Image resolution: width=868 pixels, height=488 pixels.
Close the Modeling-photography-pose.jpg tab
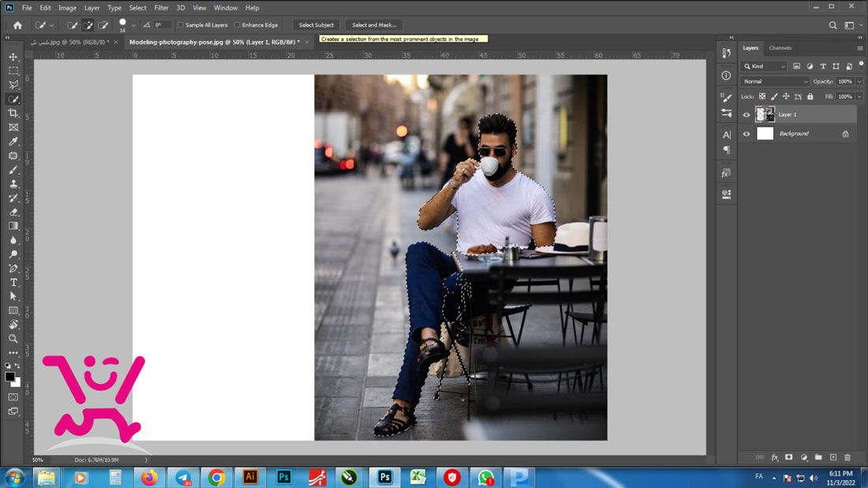click(x=307, y=42)
